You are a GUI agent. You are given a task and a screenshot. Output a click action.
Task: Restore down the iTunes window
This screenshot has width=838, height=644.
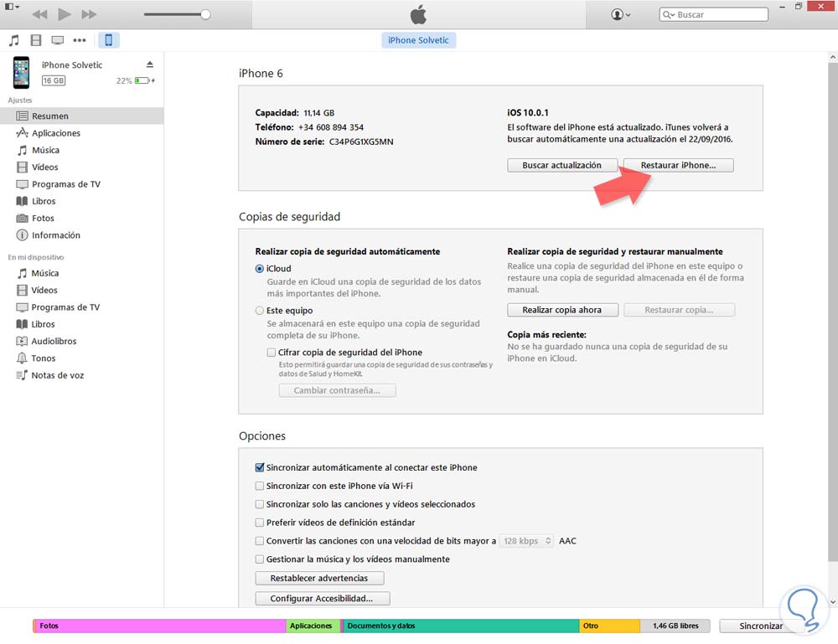[799, 7]
